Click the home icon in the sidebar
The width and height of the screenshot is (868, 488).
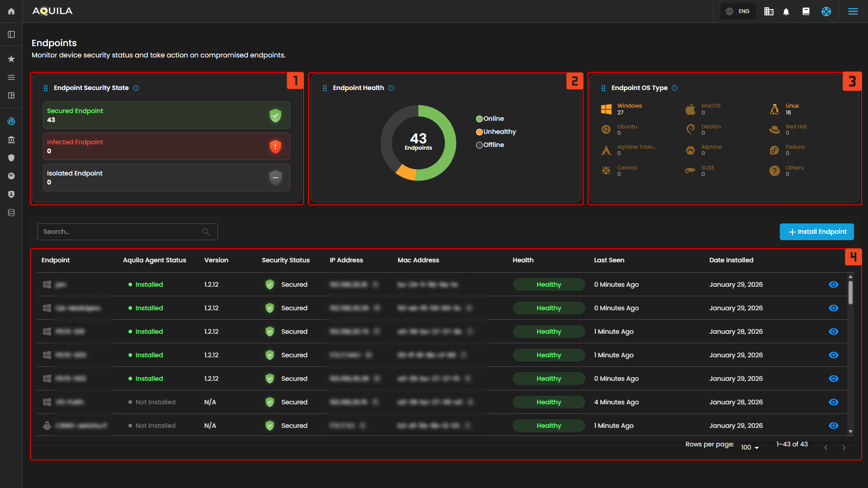tap(11, 11)
